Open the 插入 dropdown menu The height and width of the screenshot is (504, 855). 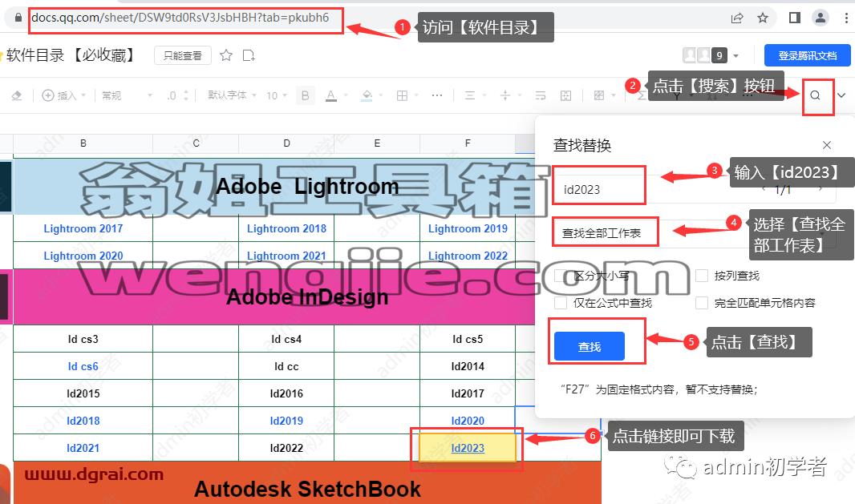64,96
